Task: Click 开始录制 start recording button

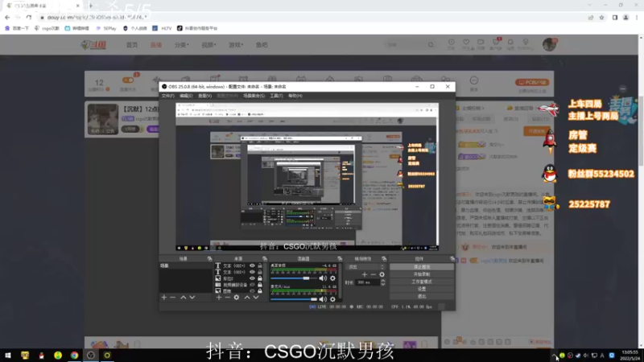Action: (x=422, y=274)
